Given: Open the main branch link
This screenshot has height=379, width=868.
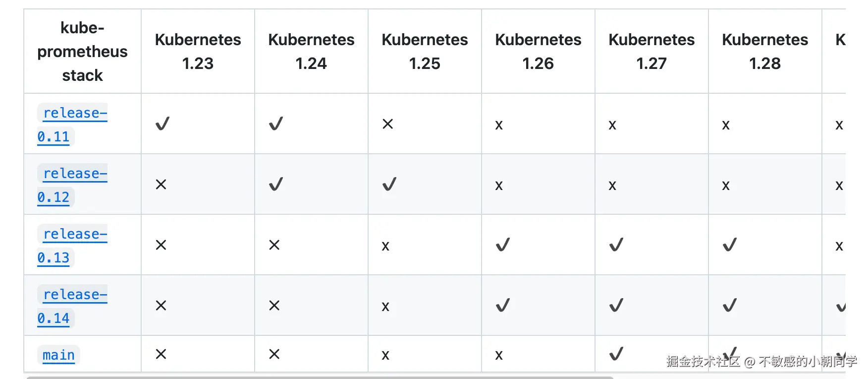Looking at the screenshot, I should [x=58, y=355].
